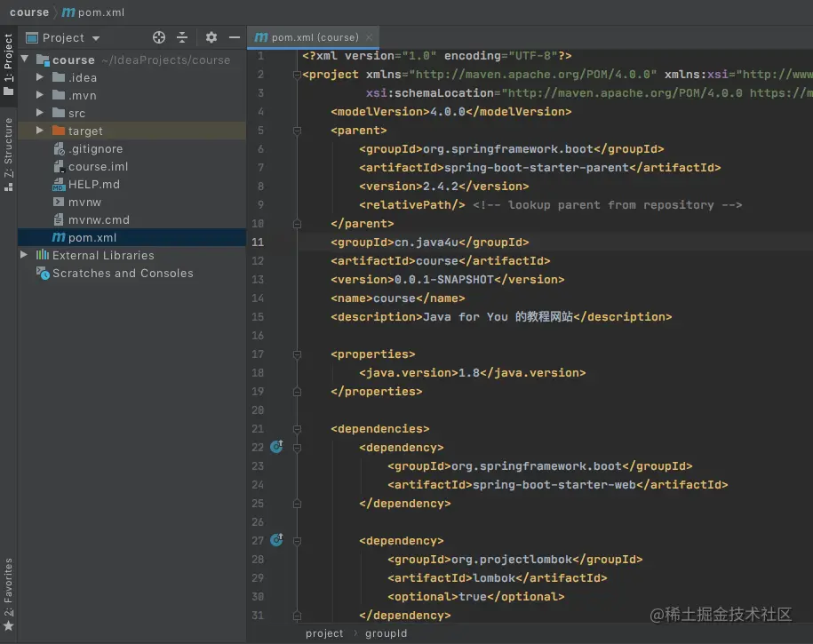Expand the target folder arrow
The width and height of the screenshot is (813, 644).
[x=39, y=131]
